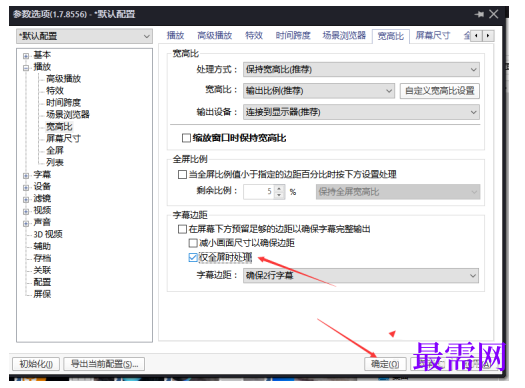Click the 确定(O) button
Viewport: 525px width, 388px height.
(385, 364)
